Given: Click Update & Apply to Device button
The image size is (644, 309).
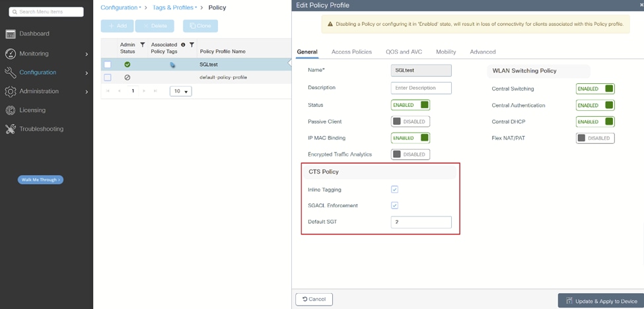Looking at the screenshot, I should click(x=601, y=301).
